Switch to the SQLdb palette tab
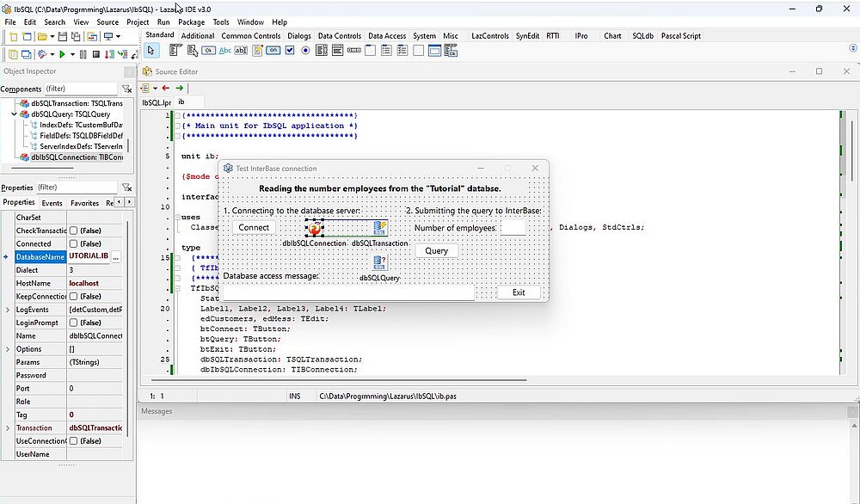860x504 pixels. pyautogui.click(x=642, y=36)
